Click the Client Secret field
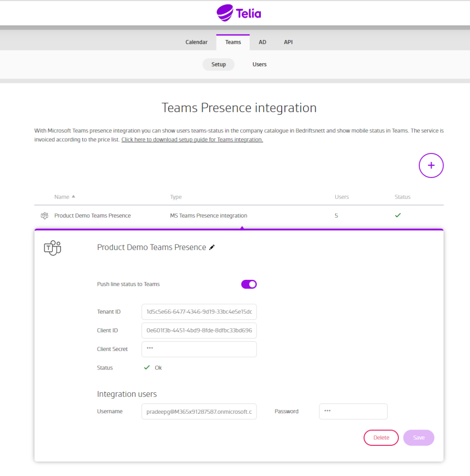Image resolution: width=470 pixels, height=476 pixels. click(x=199, y=349)
